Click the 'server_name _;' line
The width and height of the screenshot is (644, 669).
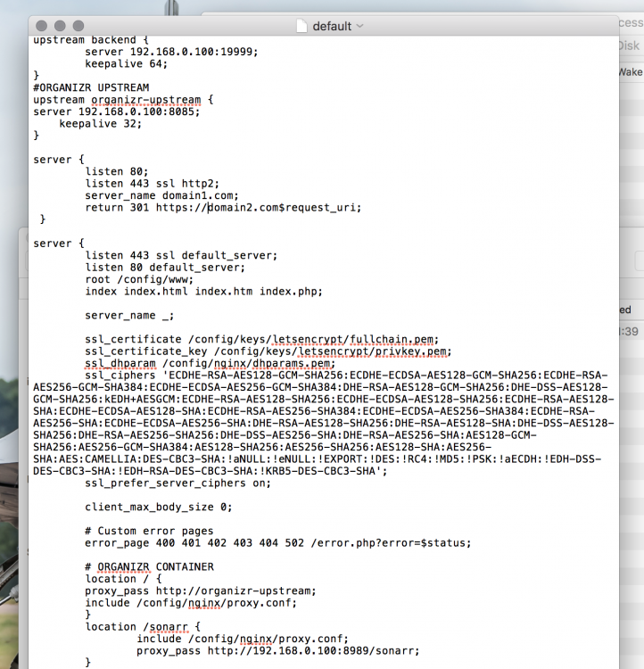pyautogui.click(x=129, y=315)
